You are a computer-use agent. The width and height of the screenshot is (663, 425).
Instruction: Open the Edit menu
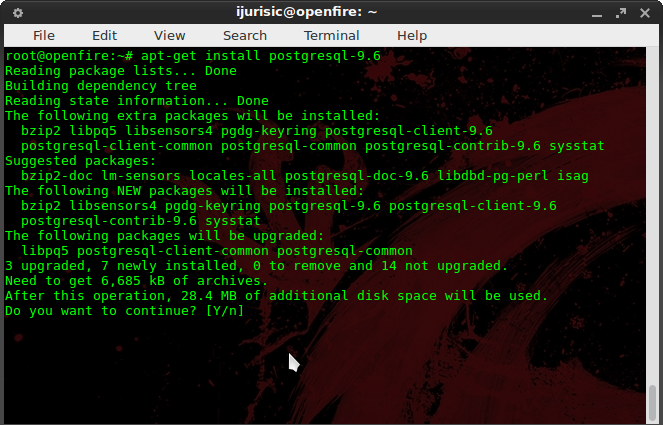[x=104, y=36]
